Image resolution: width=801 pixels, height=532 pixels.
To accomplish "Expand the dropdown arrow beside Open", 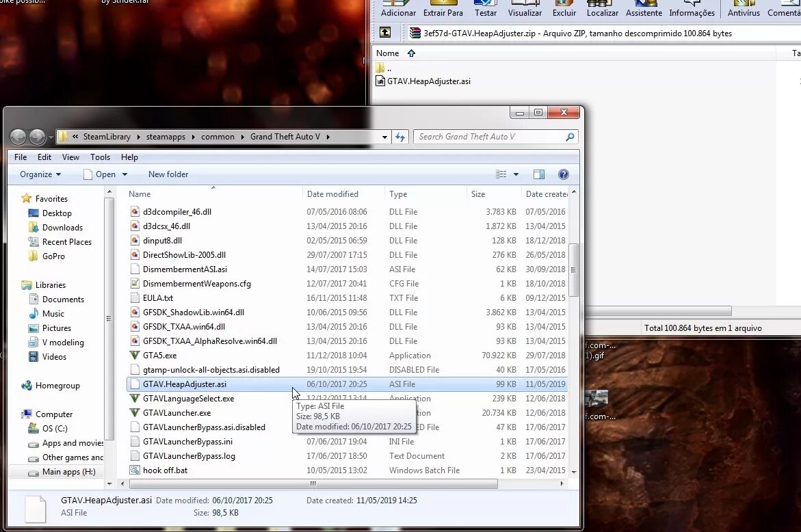I will (124, 174).
